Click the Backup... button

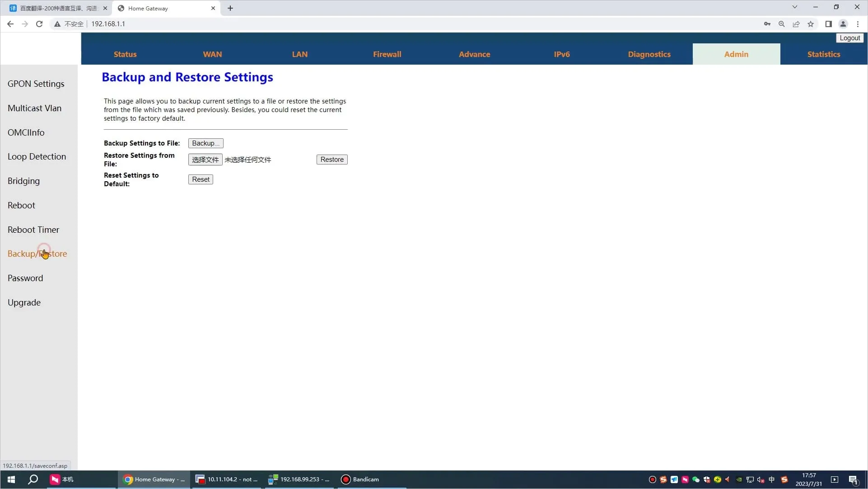tap(205, 143)
